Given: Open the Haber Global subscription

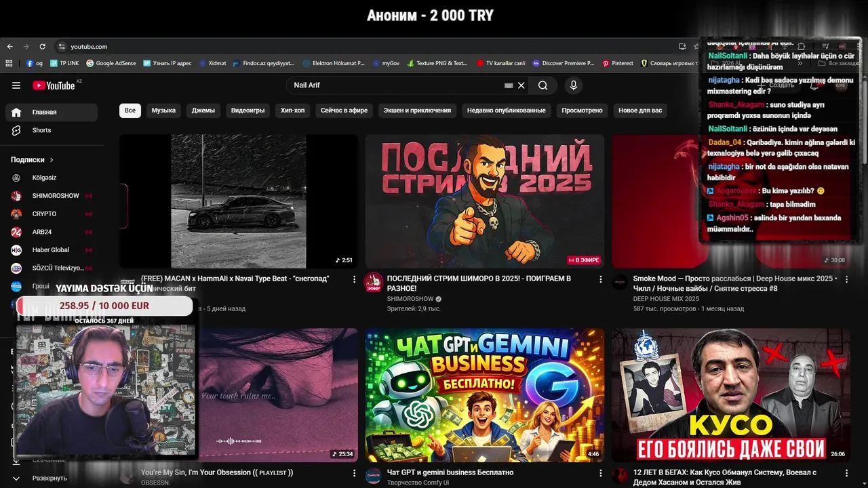Looking at the screenshot, I should [52, 250].
